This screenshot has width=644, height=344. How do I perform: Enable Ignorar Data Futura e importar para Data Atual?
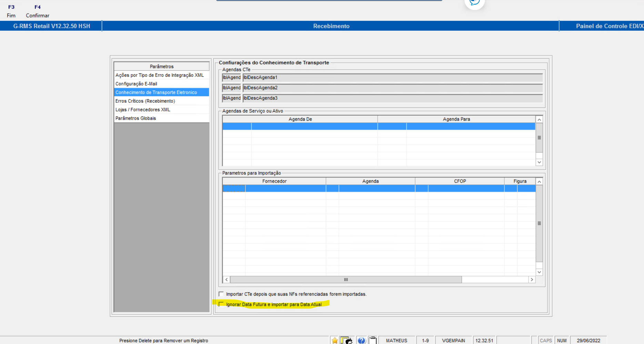coord(221,304)
